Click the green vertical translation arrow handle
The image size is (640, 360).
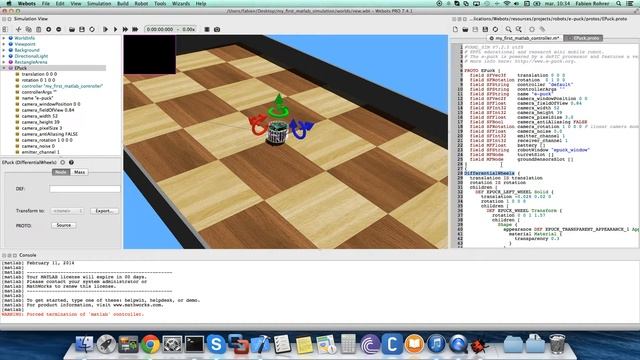pos(279,99)
